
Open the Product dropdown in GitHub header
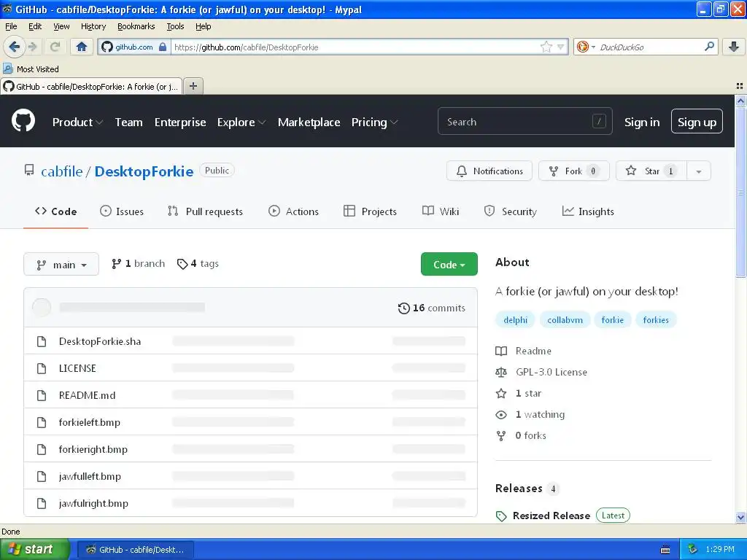[77, 122]
